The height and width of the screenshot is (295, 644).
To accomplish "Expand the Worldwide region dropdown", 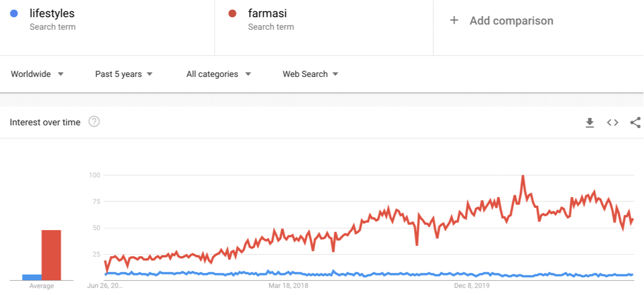I will tap(38, 74).
